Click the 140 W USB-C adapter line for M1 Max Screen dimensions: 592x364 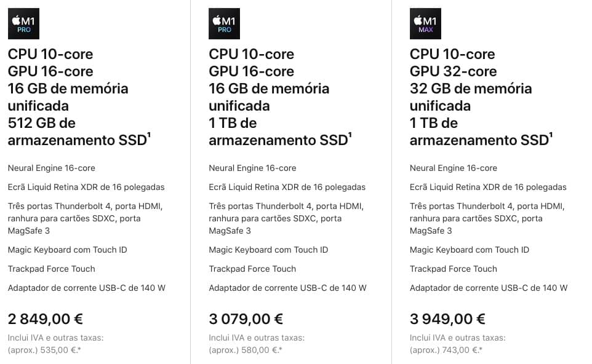point(489,288)
